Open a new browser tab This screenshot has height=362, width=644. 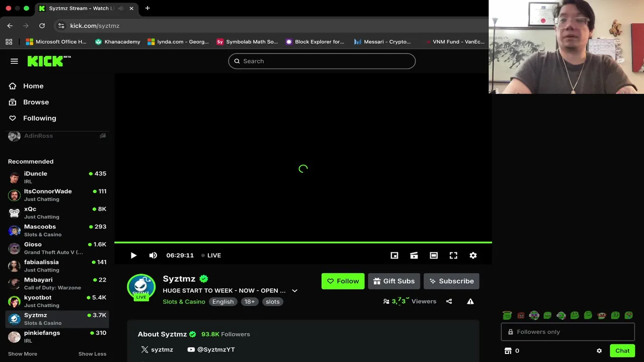point(147,8)
